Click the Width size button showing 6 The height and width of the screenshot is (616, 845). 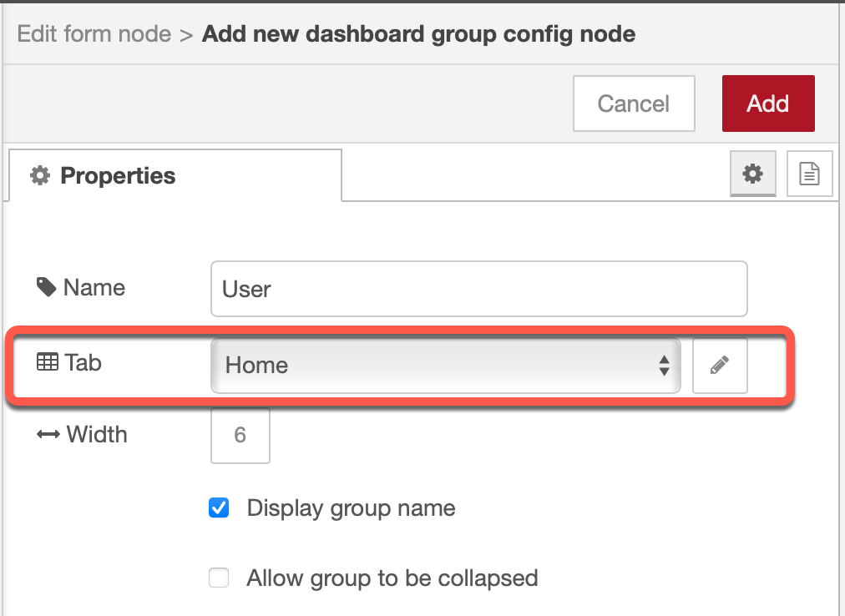tap(240, 436)
